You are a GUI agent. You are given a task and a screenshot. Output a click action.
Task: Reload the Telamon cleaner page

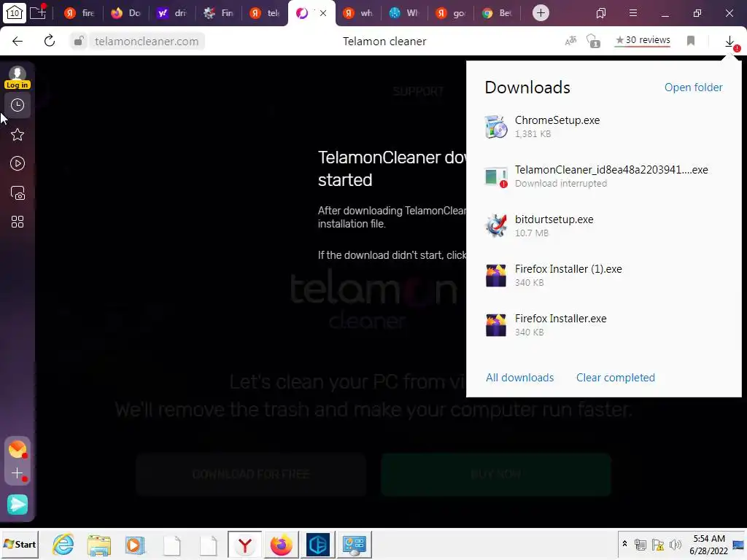click(50, 42)
